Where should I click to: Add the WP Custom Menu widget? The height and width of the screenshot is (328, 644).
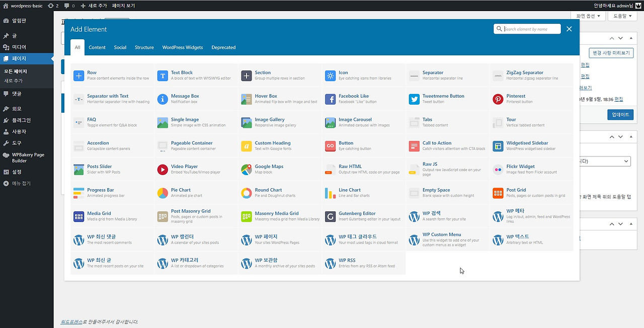(x=448, y=239)
